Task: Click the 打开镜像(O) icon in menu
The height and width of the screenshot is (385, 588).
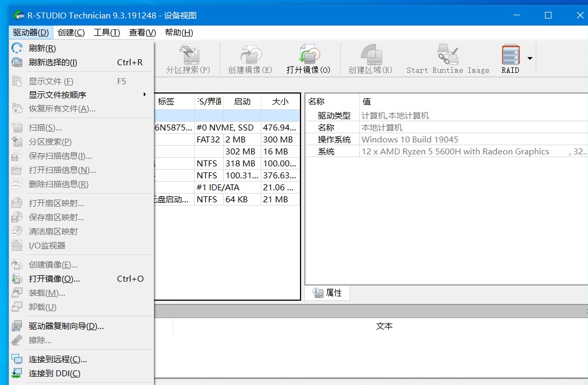Action: coord(17,278)
